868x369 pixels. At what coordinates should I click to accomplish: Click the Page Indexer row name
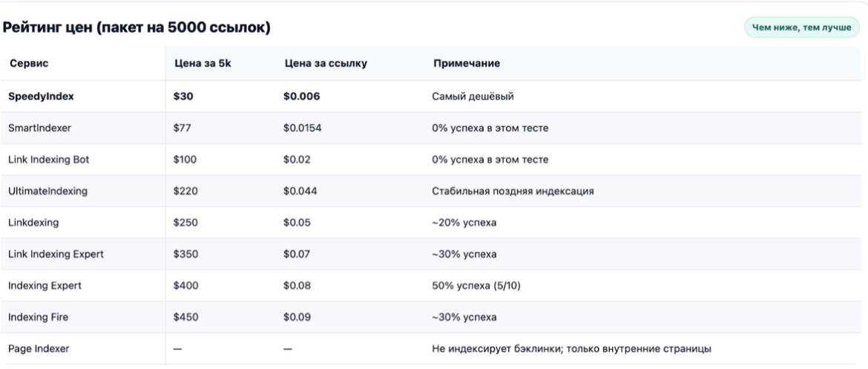(39, 349)
